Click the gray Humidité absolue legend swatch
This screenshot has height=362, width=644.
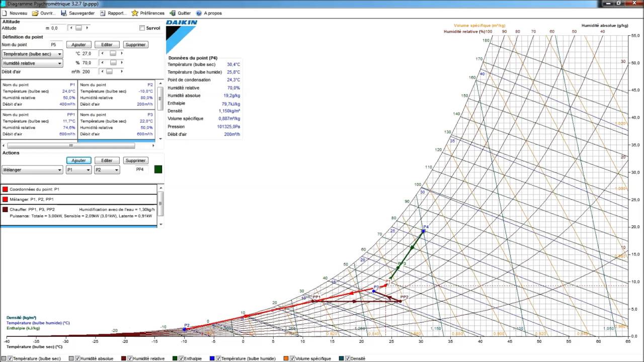click(71, 358)
